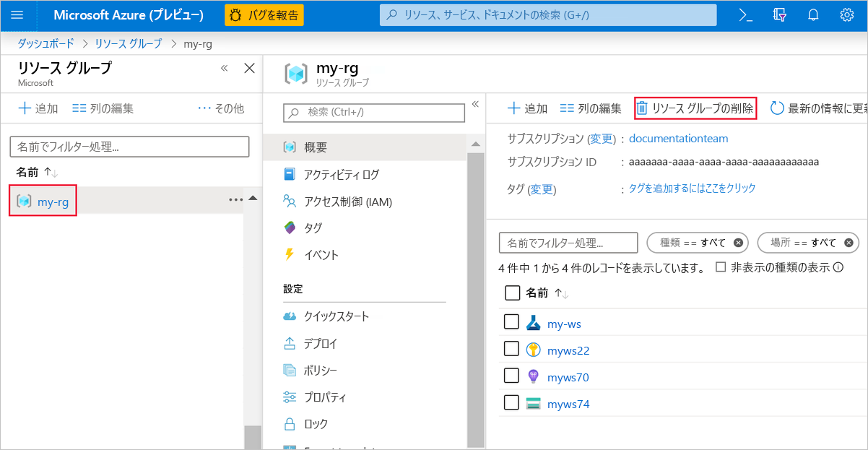Image resolution: width=868 pixels, height=450 pixels.
Task: Focus the resources name filter box
Action: click(x=568, y=242)
